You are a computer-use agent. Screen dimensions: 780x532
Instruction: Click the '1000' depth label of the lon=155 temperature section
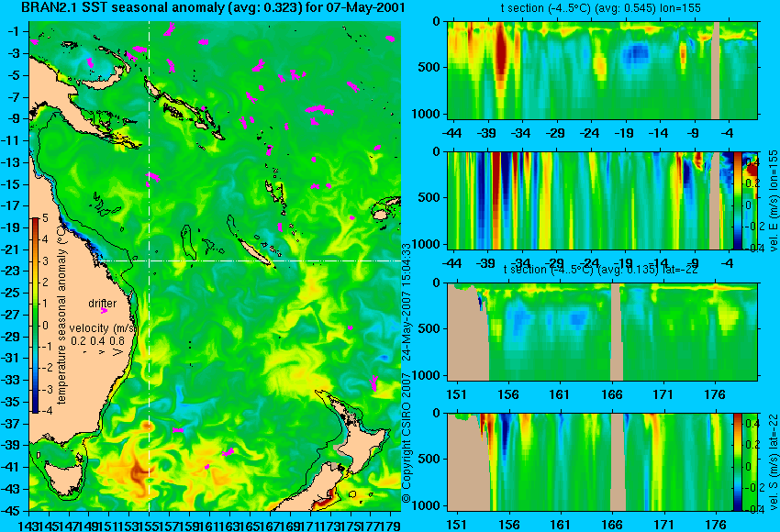click(x=427, y=114)
